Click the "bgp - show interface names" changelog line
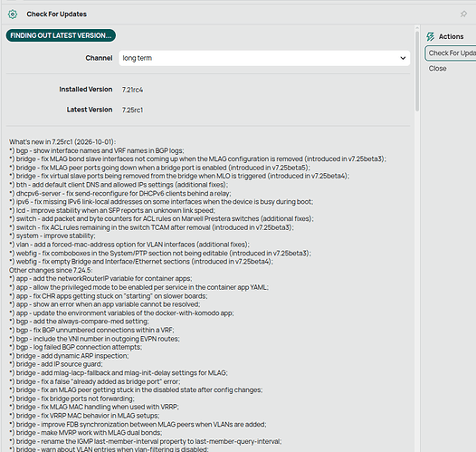Screen dimensions: 476x452 tap(97, 150)
